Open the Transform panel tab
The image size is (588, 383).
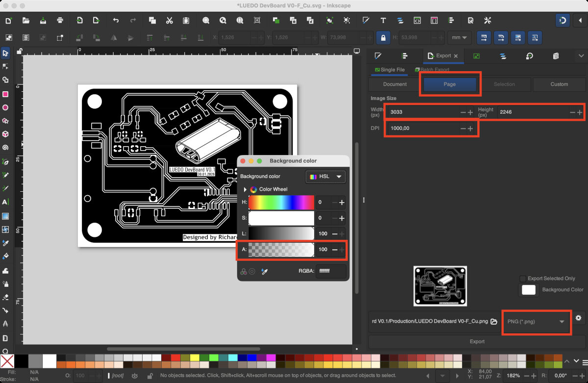(x=529, y=56)
